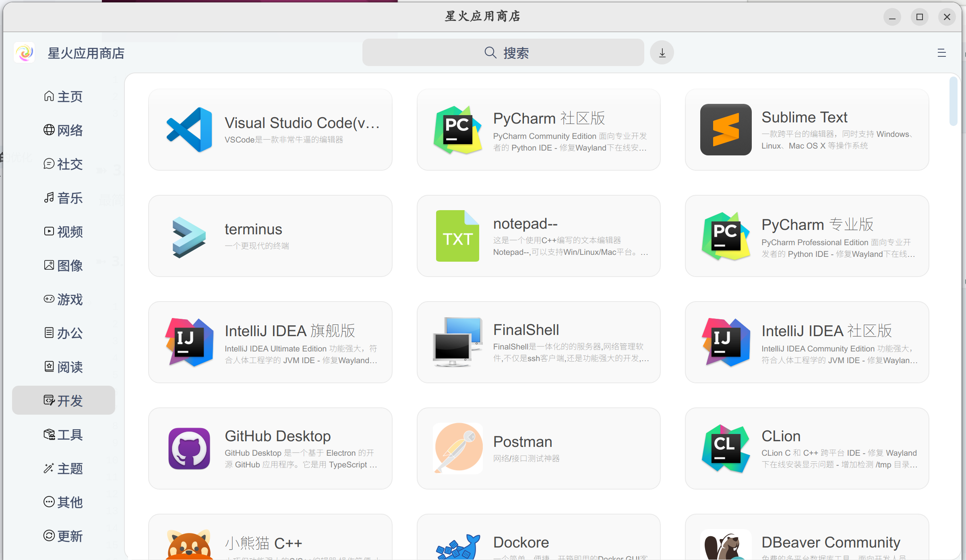This screenshot has height=560, width=966.
Task: Click the IntelliJ IDEA 社区版 title text
Action: click(827, 331)
